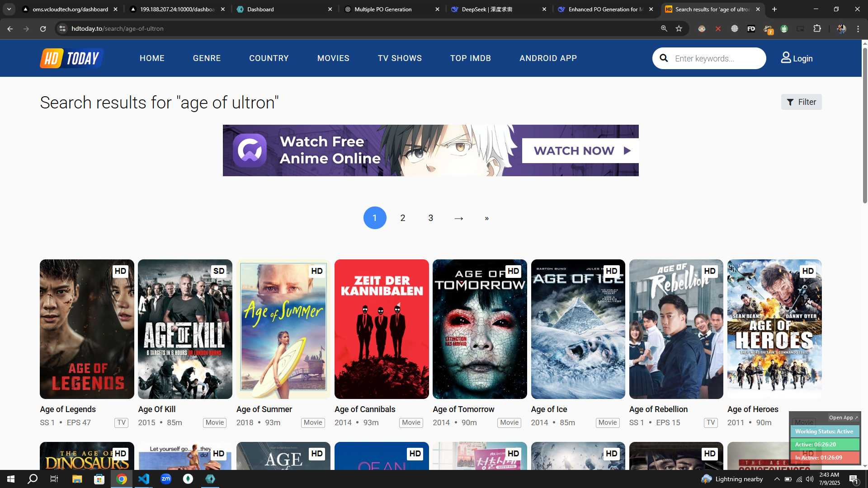The width and height of the screenshot is (868, 488).
Task: Open Task View on the taskbar
Action: [54, 479]
